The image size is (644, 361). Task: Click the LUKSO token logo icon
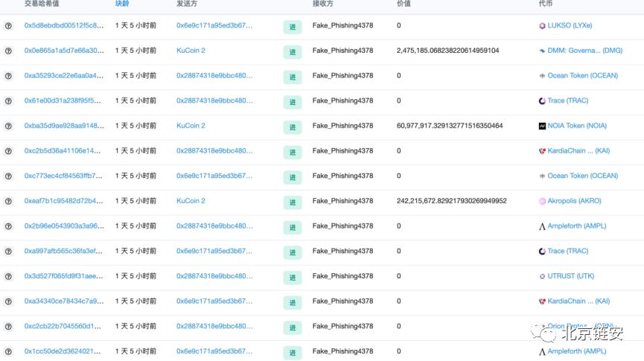pos(542,26)
